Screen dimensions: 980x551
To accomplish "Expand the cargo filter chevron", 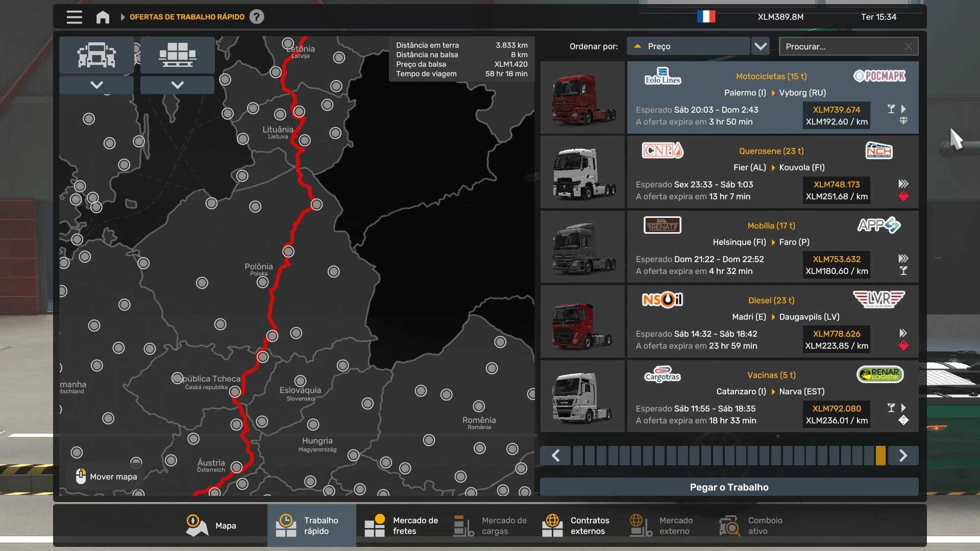I will 177,85.
